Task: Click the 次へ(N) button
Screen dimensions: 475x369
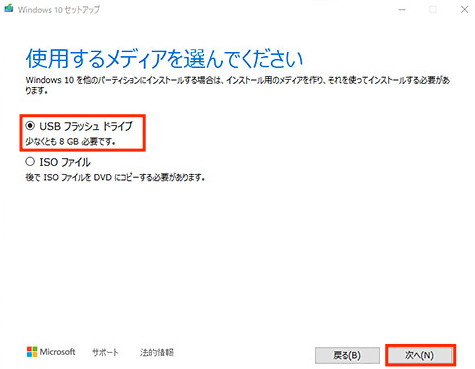Action: [x=420, y=355]
